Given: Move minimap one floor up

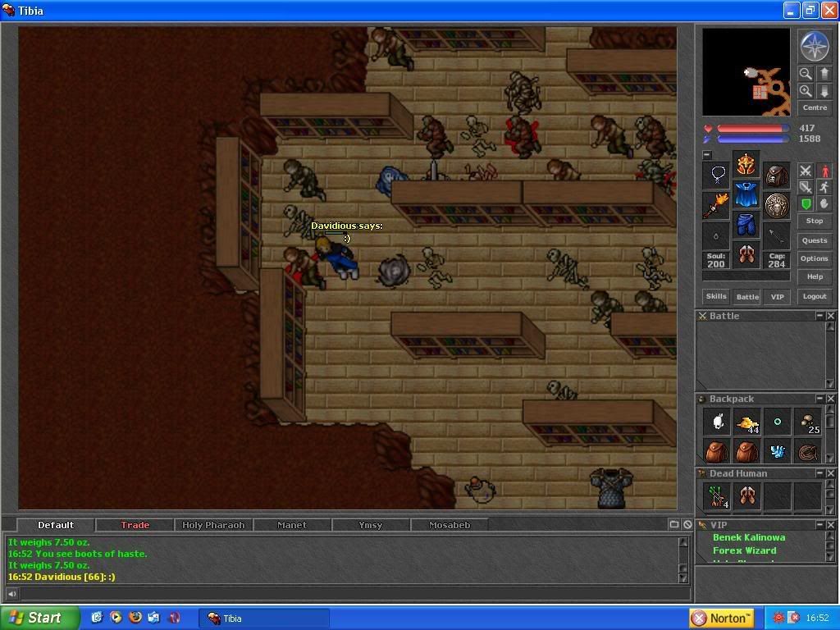Looking at the screenshot, I should pos(824,73).
